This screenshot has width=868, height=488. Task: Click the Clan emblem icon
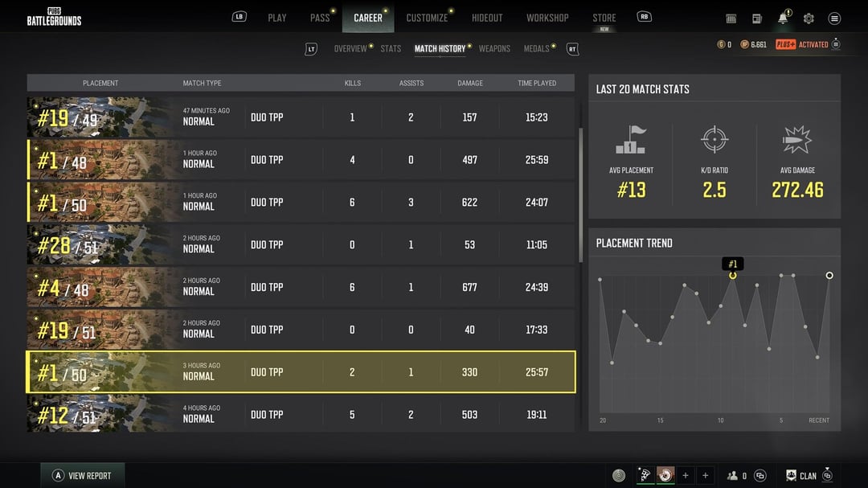coord(792,476)
